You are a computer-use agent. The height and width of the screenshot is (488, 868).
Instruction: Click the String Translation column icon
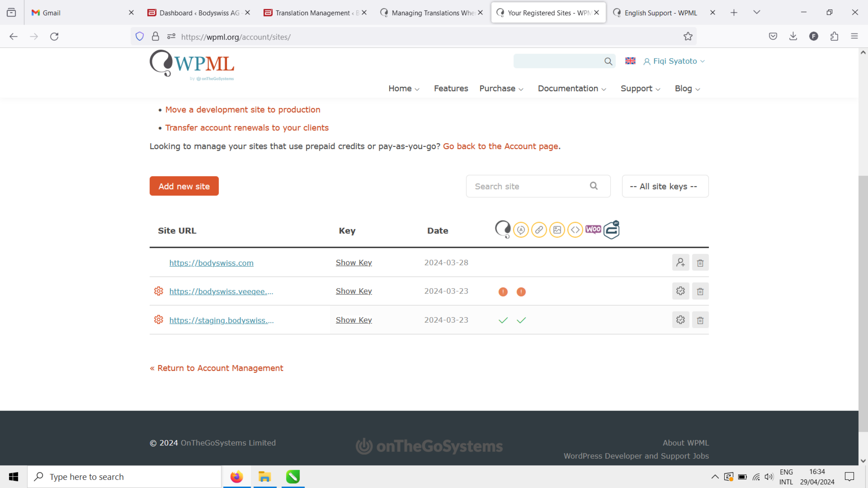point(521,230)
